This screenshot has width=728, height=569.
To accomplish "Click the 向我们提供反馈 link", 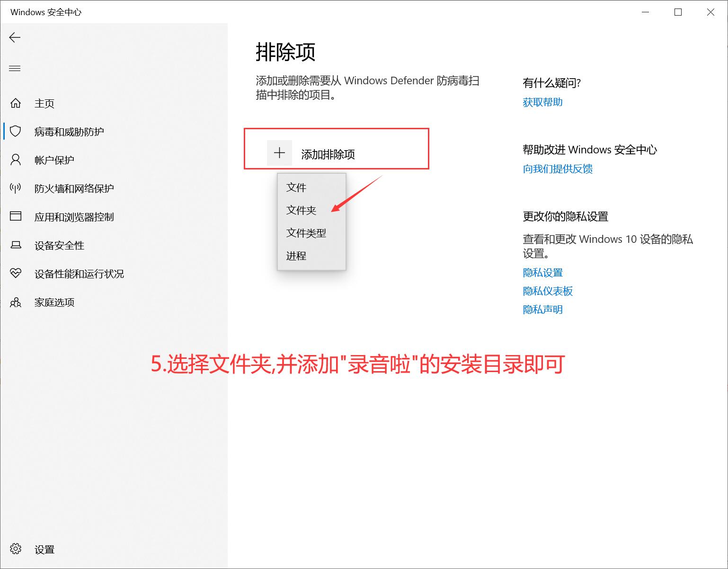I will (x=558, y=169).
